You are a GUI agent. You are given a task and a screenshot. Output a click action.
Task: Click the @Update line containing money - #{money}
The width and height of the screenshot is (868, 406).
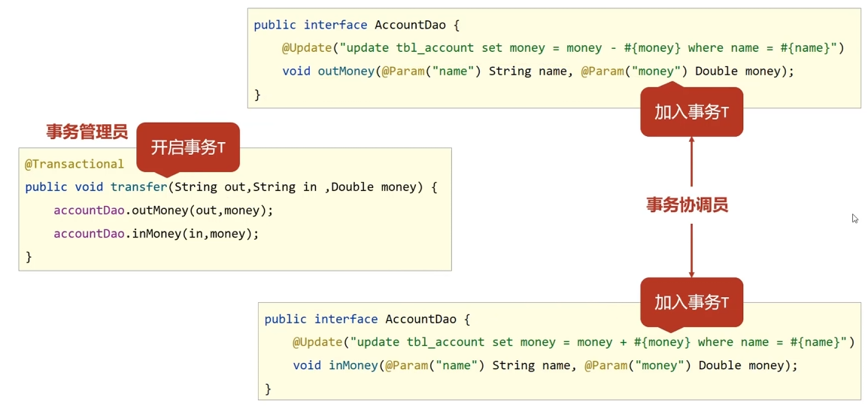(x=563, y=48)
